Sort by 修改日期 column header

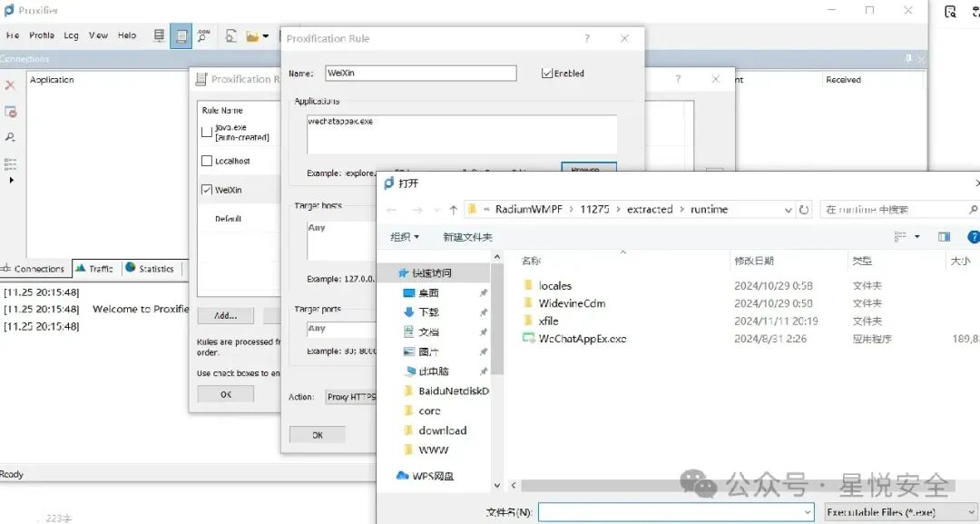coord(754,261)
